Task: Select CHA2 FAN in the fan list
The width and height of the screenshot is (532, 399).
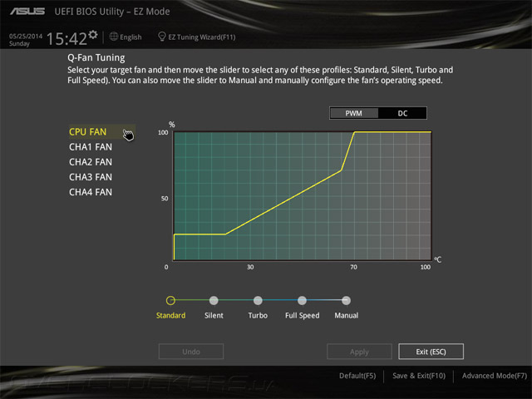Action: tap(91, 162)
